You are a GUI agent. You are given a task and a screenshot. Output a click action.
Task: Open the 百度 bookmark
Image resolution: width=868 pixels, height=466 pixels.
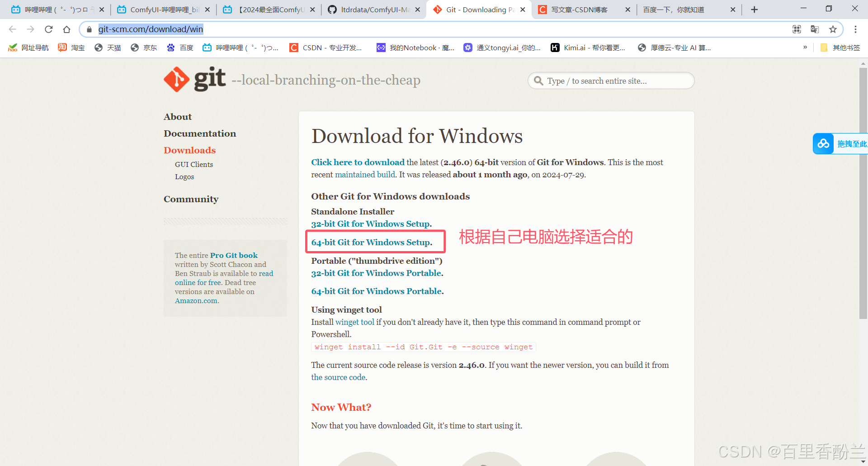coord(180,48)
